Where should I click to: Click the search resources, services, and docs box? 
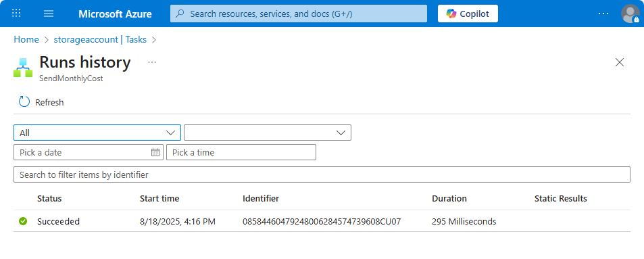(299, 14)
